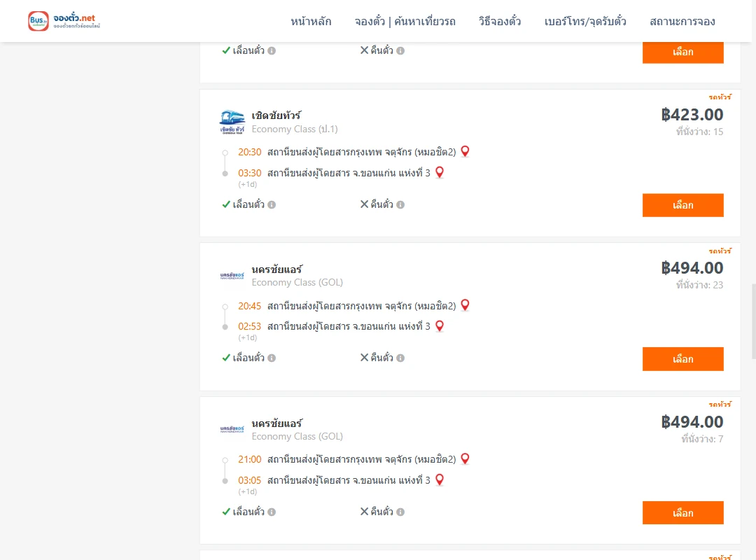This screenshot has width=756, height=560.
Task: Click the page vertical scrollbar thumb
Action: pos(754,322)
